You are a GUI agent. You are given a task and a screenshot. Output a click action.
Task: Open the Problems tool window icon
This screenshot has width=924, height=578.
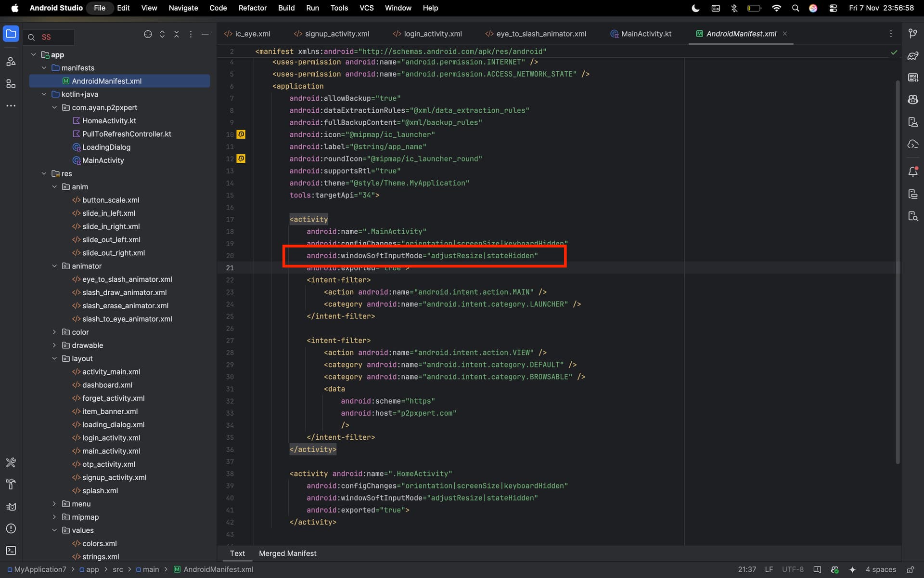[11, 529]
